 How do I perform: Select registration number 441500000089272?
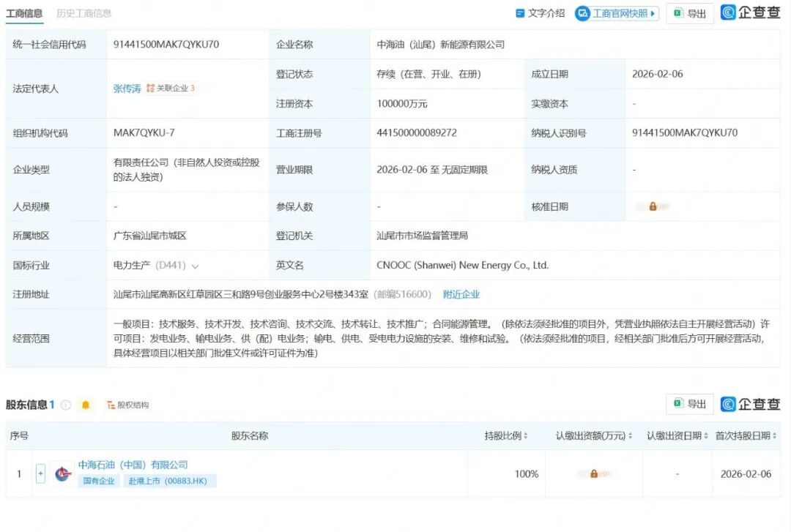(417, 133)
